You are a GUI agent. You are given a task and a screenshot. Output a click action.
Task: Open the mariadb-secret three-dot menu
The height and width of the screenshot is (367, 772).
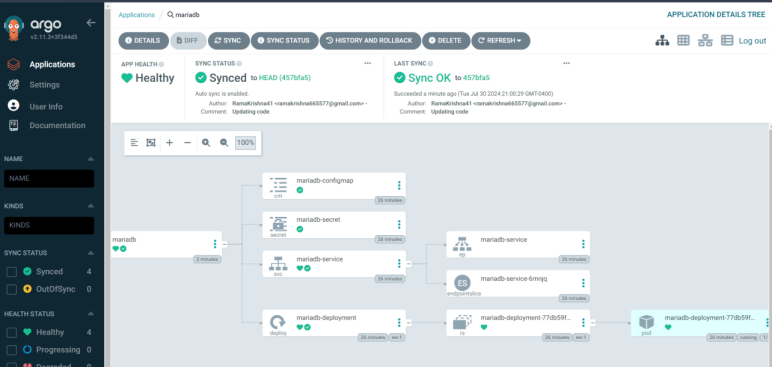click(399, 225)
